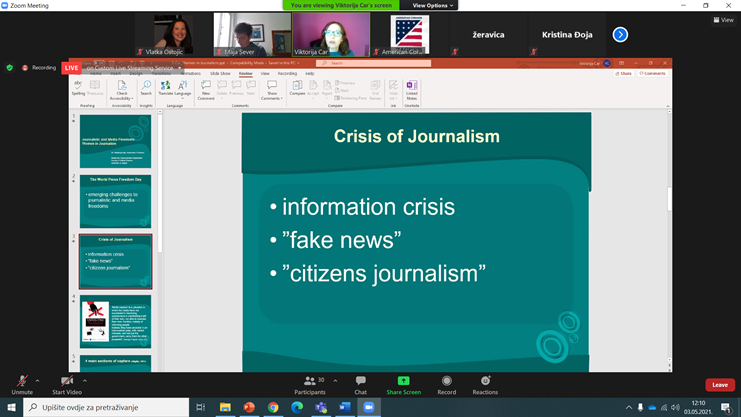Open PowerPoint from the Windows taskbar
The height and width of the screenshot is (417, 741).
pyautogui.click(x=249, y=408)
